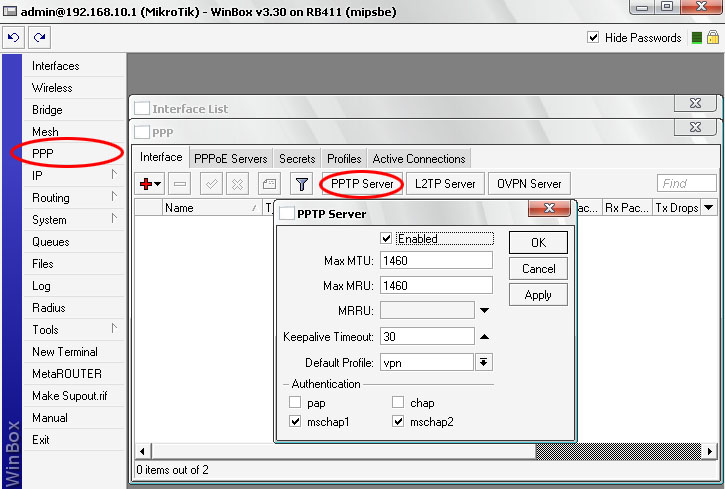Viewport: 725px width, 489px height.
Task: Open Files in the sidebar menu
Action: pos(74,264)
